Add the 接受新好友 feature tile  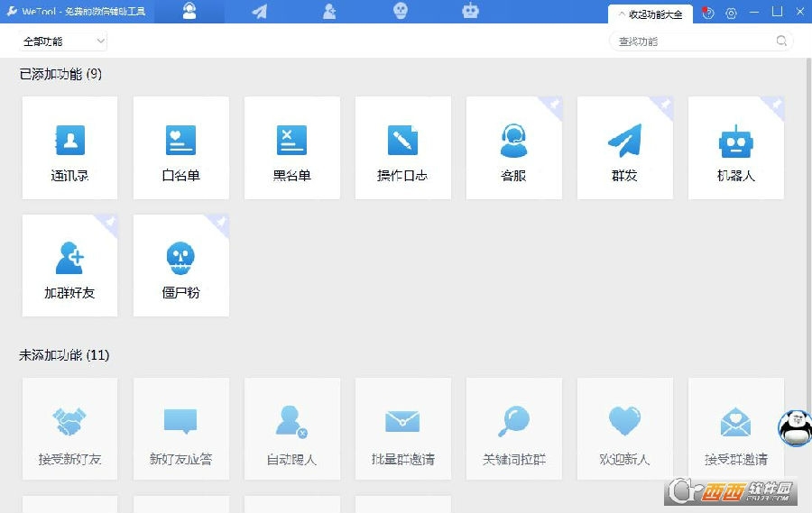(69, 428)
